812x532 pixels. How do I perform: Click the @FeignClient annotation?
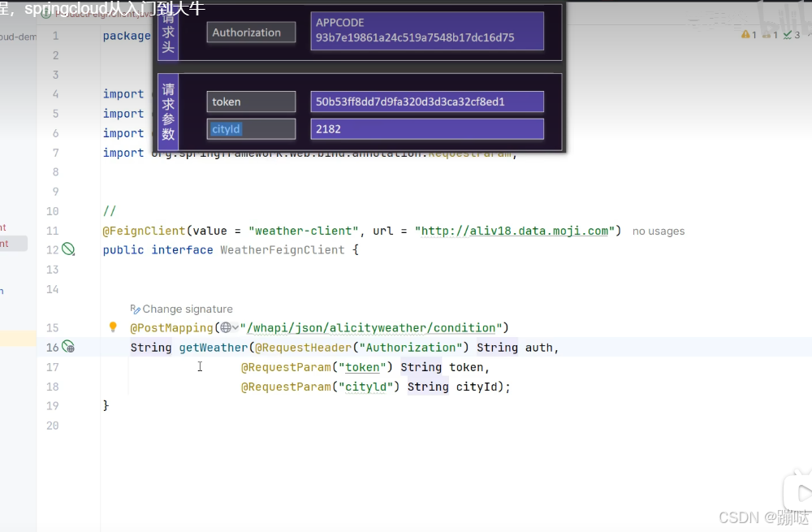144,231
